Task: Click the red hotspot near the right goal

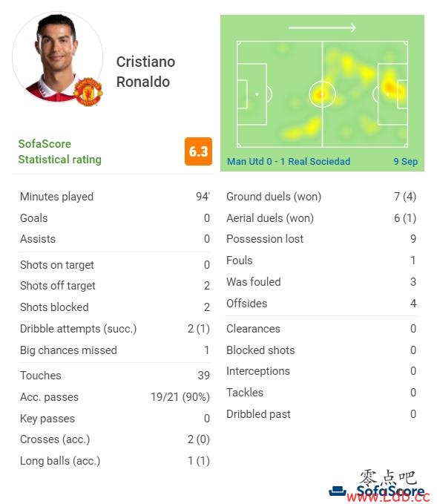Action: pos(390,88)
